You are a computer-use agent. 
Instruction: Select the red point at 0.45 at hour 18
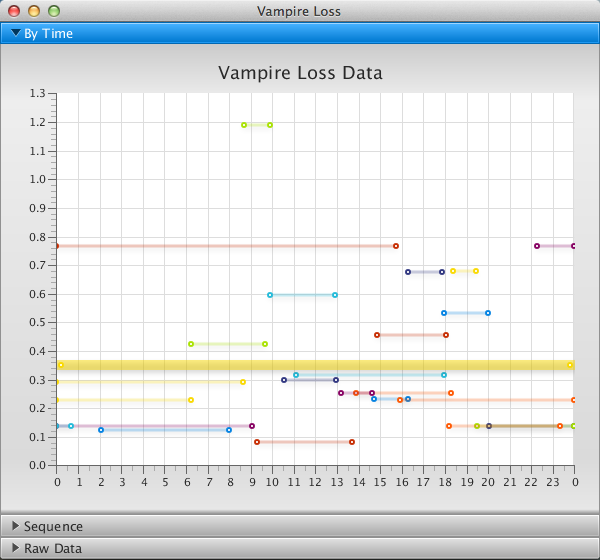click(x=446, y=335)
